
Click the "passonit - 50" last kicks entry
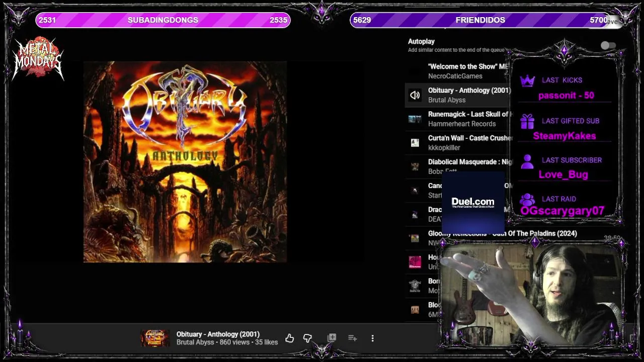coord(566,96)
